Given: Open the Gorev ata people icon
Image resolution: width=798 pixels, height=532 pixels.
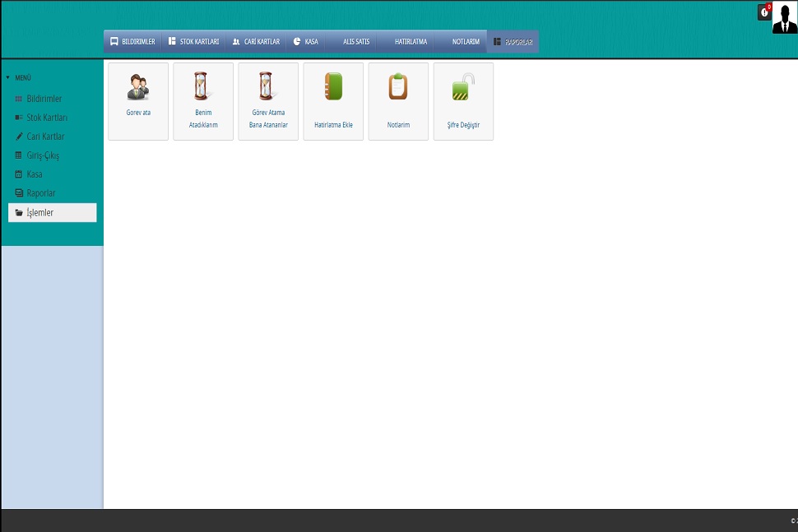Looking at the screenshot, I should click(138, 87).
